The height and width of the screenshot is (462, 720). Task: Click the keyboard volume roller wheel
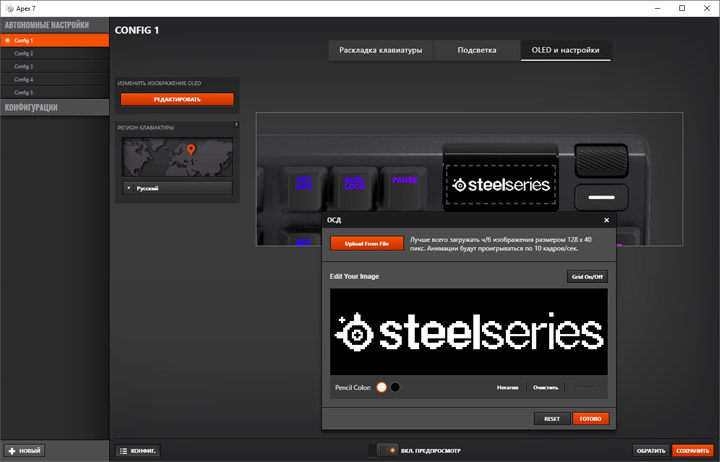pos(601,160)
